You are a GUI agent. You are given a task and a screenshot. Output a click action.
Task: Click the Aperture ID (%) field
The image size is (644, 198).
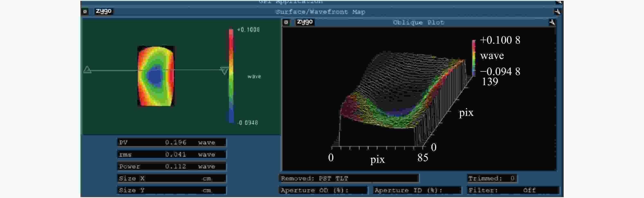417,190
